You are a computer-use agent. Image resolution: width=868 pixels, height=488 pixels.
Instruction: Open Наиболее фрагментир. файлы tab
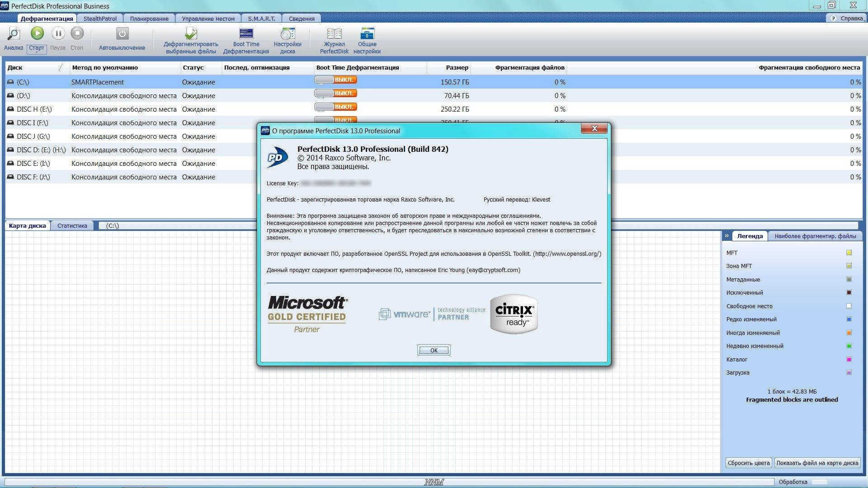click(815, 236)
